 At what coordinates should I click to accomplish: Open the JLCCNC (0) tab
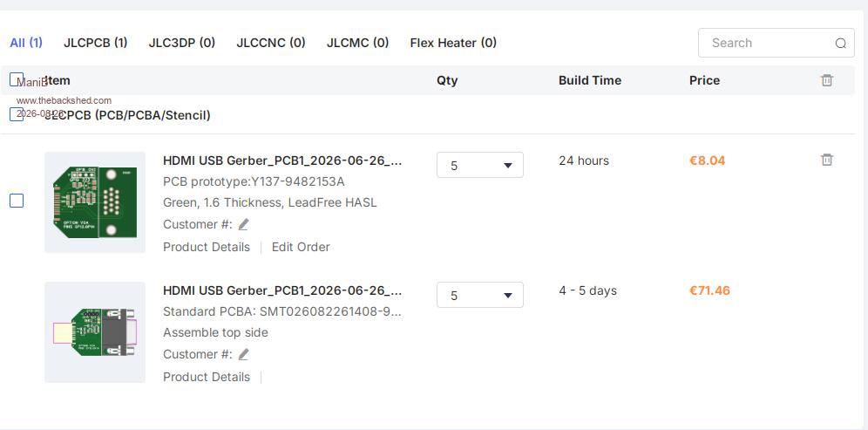(271, 43)
